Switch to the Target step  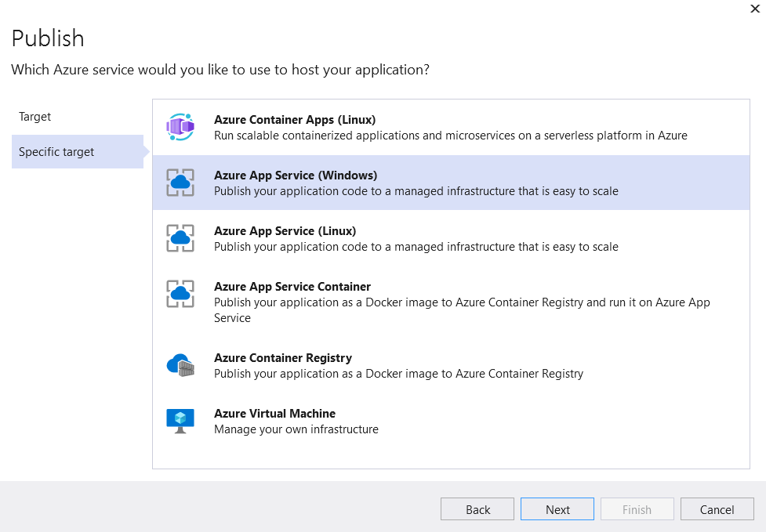(34, 117)
